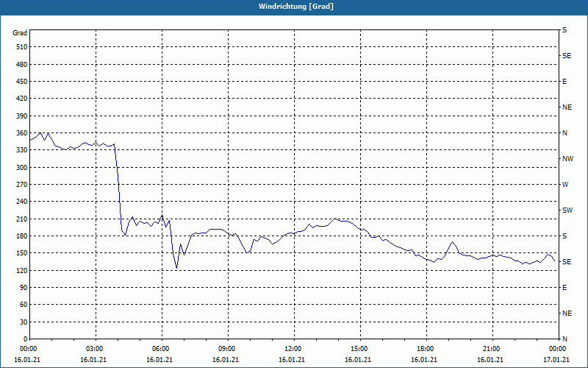The image size is (588, 368).
Task: Click the 16.01.21 date under 18:00
Action: (424, 360)
